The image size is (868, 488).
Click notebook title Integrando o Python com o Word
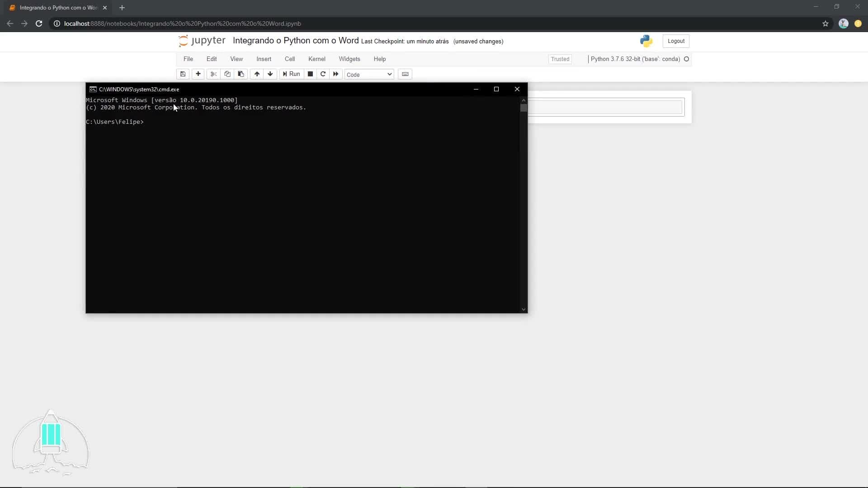tap(296, 41)
